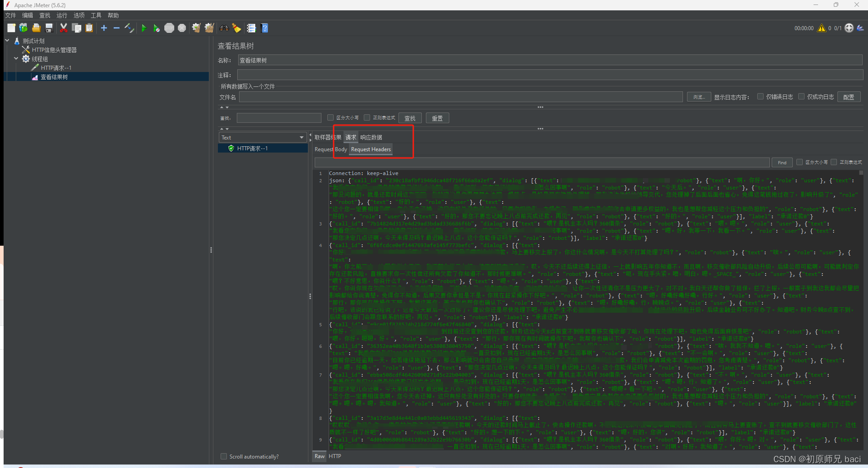Enable 正则表达式 checkbox next to Find
The image size is (868, 468).
point(834,162)
